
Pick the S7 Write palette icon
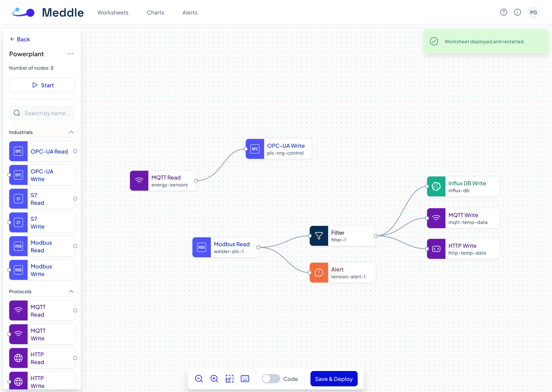[18, 222]
